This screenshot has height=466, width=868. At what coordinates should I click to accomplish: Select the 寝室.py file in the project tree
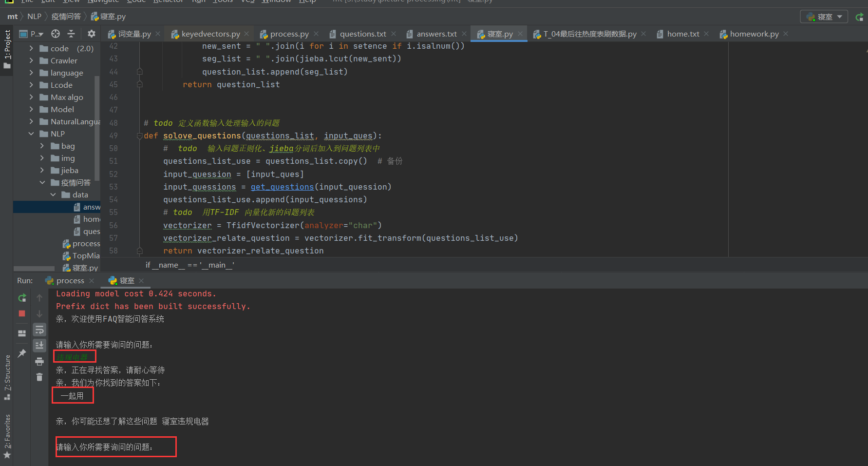coord(80,268)
